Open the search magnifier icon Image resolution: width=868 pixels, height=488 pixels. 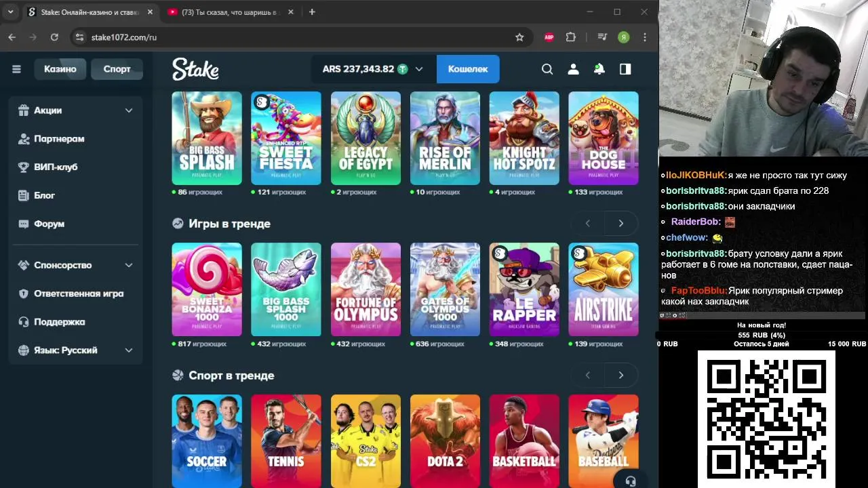pos(547,69)
